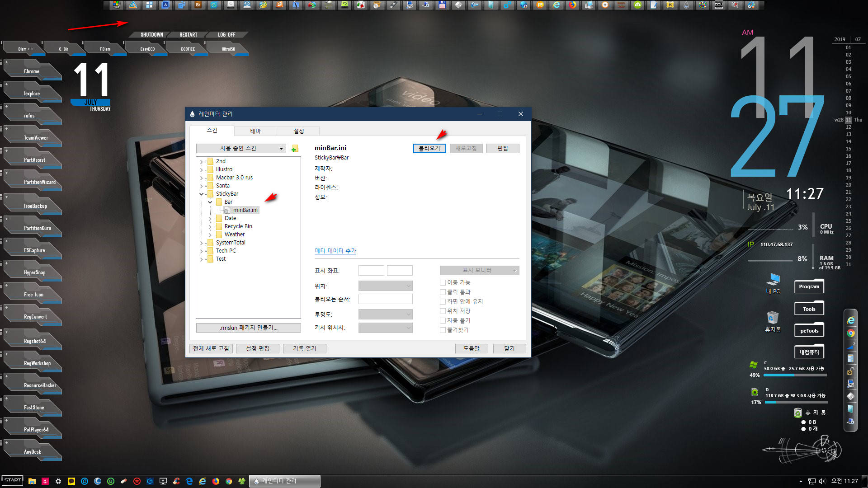Click the green clover icon in the taskbar
868x488 pixels.
click(242, 481)
